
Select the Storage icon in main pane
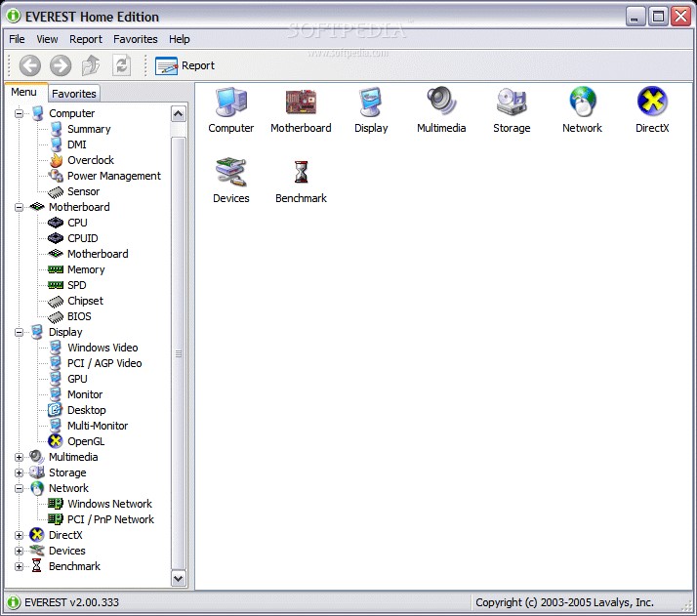(512, 103)
